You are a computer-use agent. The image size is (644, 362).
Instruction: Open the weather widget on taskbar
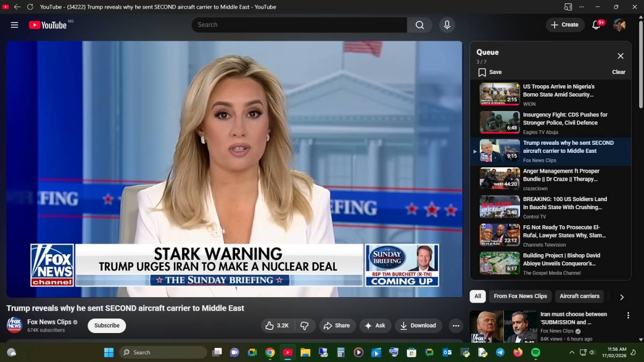tap(11, 352)
